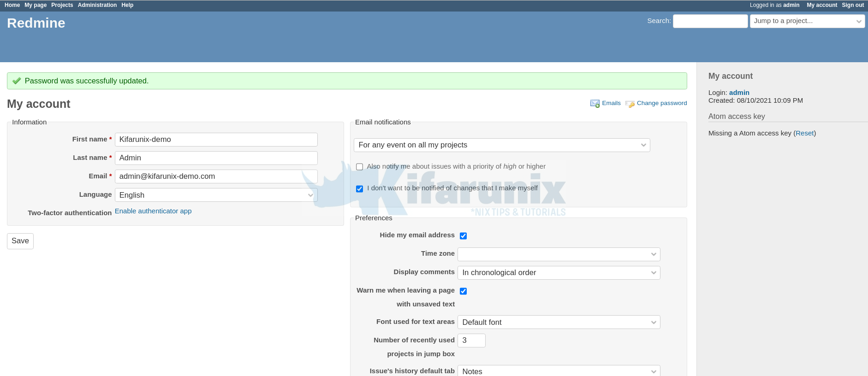Click the Created 08/10/2021 10:09 PM text
Screen dimensions: 868x376
(x=755, y=100)
